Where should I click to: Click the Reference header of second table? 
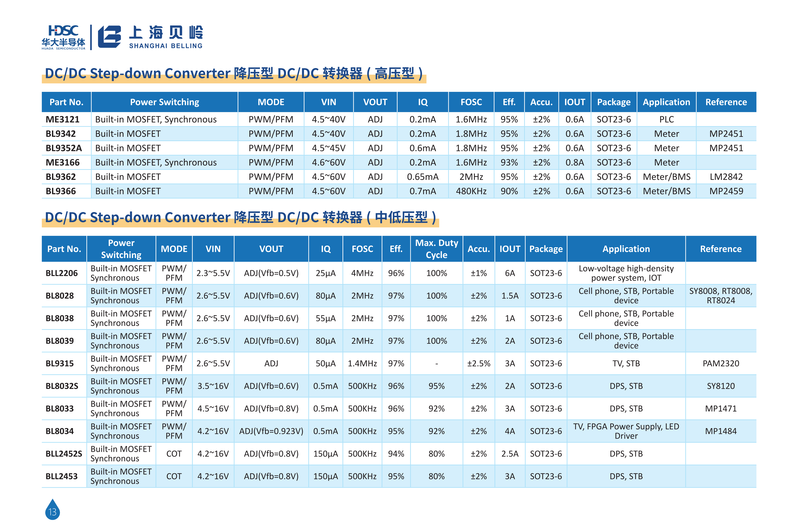[721, 249]
